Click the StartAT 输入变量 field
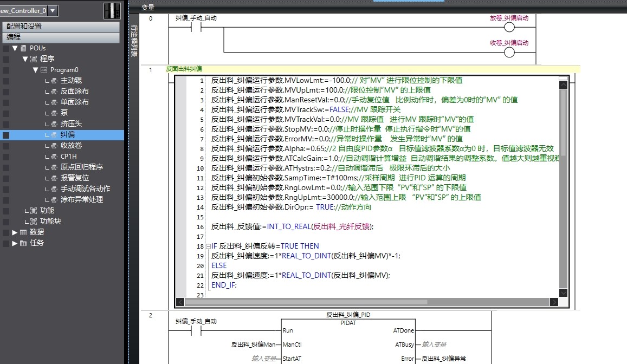Screen dimensions: 627x364 click(x=264, y=359)
